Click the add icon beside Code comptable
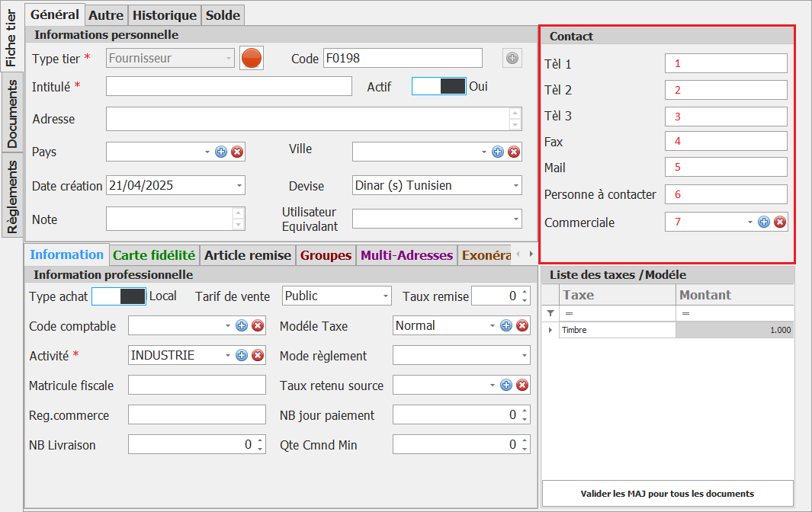The image size is (812, 512). point(242,326)
